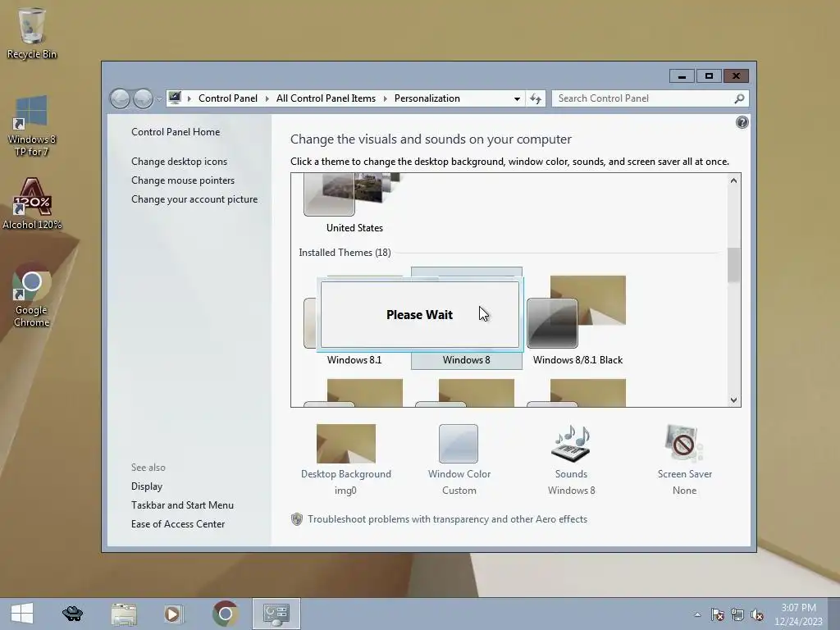Select All Control Panel Items breadcrumb

(326, 98)
